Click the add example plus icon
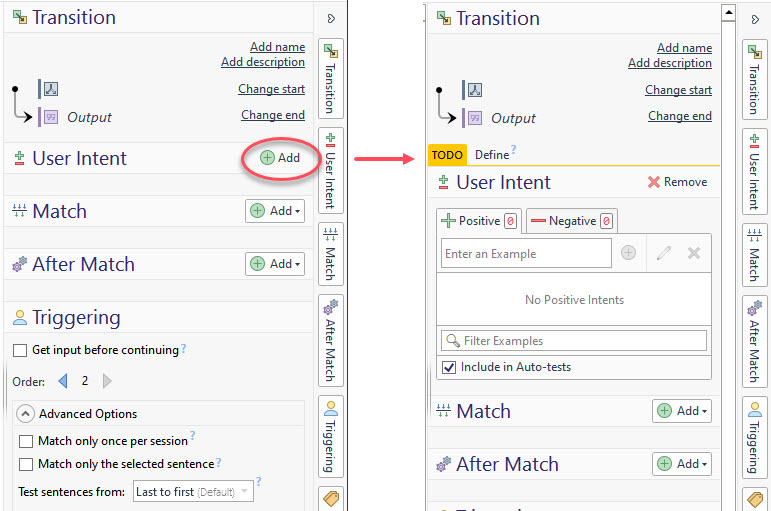771x511 pixels. (628, 254)
